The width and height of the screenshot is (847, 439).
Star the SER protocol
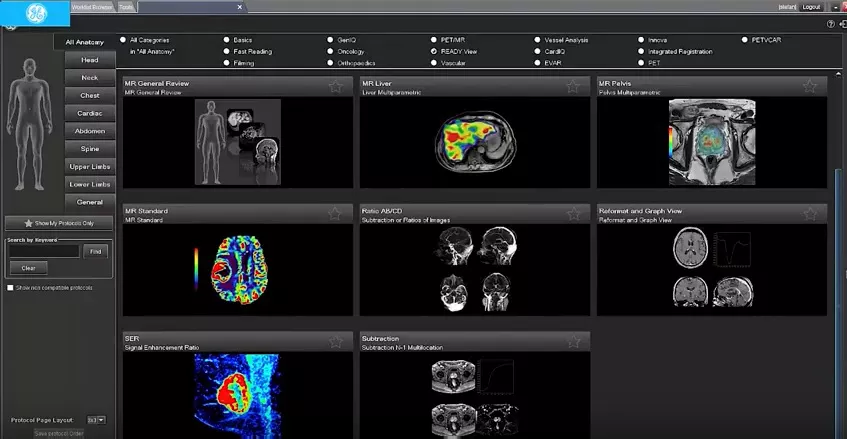335,341
